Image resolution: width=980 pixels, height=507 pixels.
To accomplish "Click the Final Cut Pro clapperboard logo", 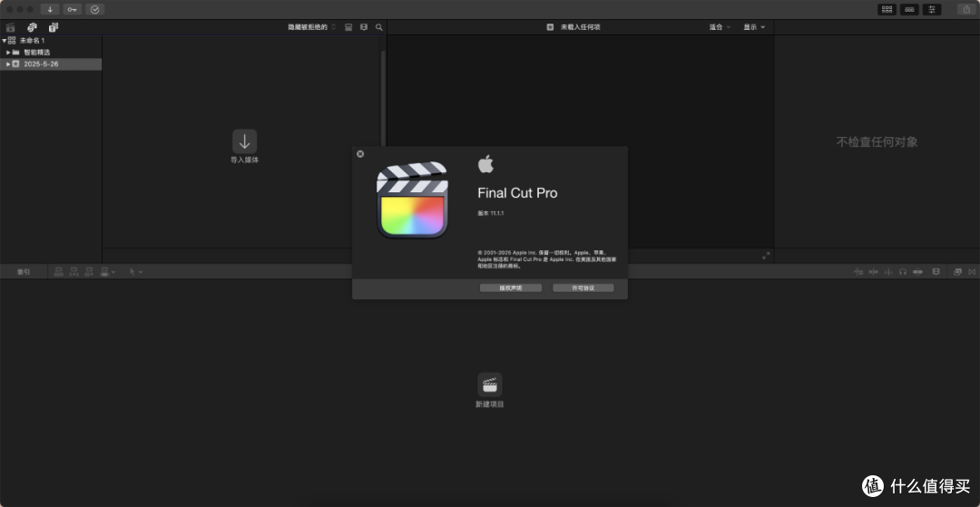I will (413, 200).
